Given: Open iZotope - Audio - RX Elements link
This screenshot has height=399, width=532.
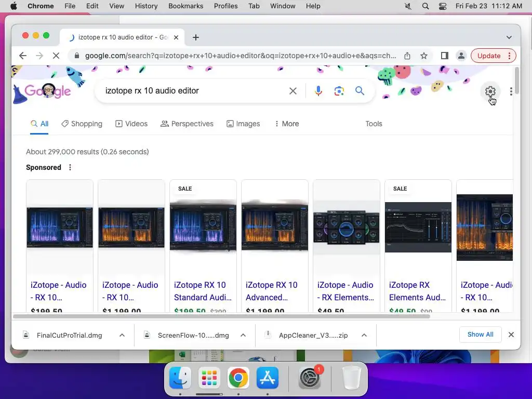Looking at the screenshot, I should point(345,291).
